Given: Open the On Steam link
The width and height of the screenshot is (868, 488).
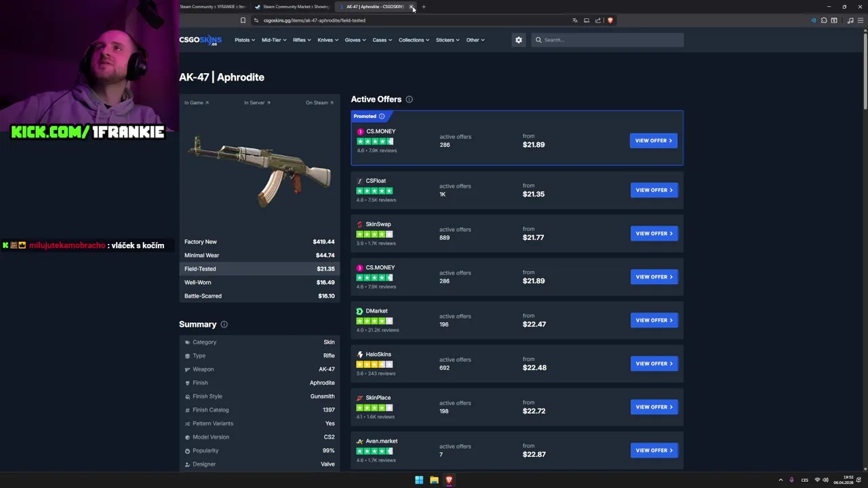Looking at the screenshot, I should [x=319, y=103].
